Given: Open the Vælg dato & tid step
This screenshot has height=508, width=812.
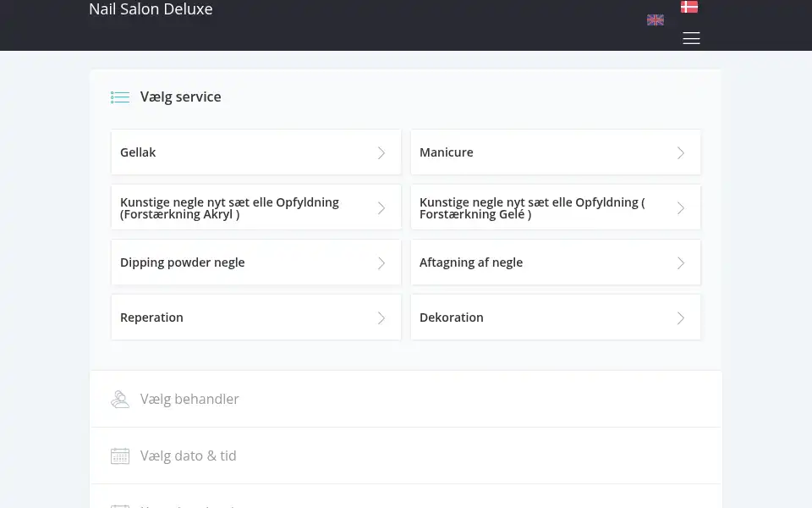Looking at the screenshot, I should pyautogui.click(x=406, y=456).
